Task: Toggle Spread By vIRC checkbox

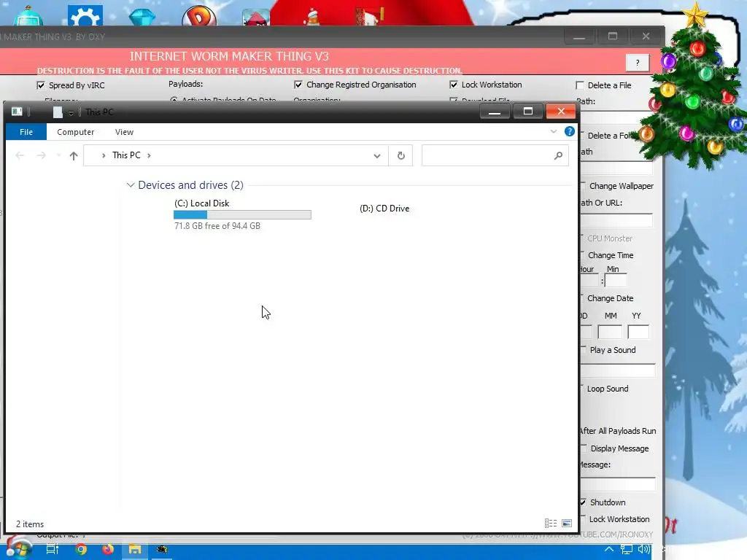Action: pos(41,85)
